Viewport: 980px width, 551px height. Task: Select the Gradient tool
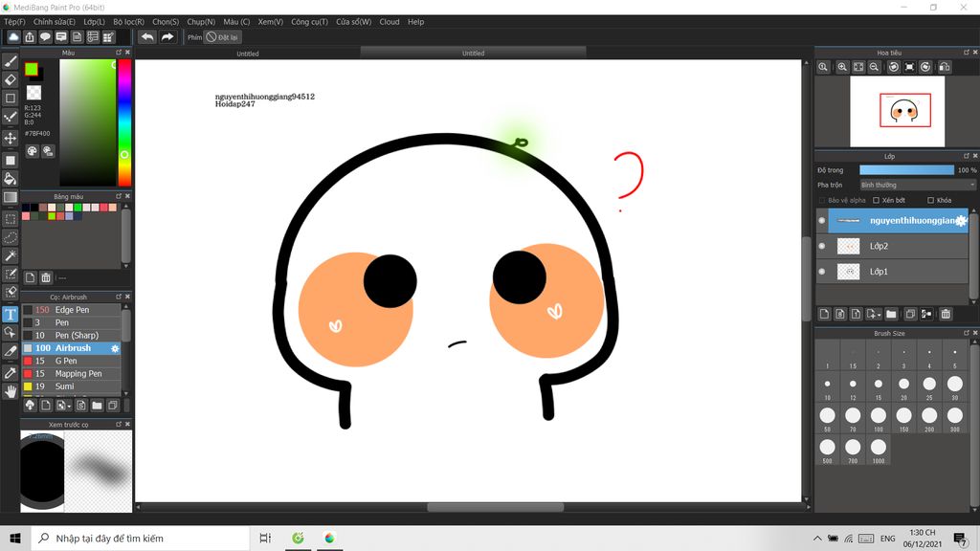(10, 197)
